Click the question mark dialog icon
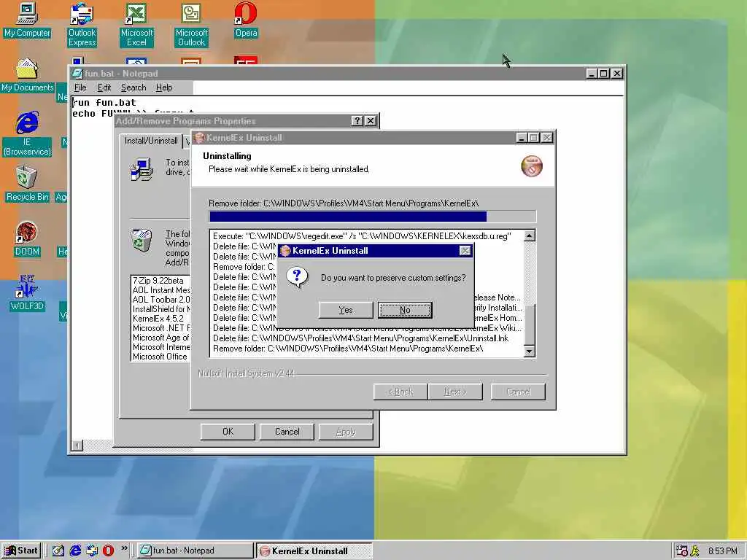This screenshot has width=747, height=560. pos(298,277)
